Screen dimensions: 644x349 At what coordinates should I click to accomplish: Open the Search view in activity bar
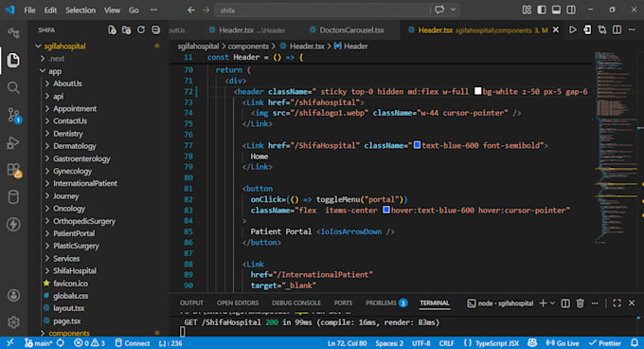pos(13,87)
